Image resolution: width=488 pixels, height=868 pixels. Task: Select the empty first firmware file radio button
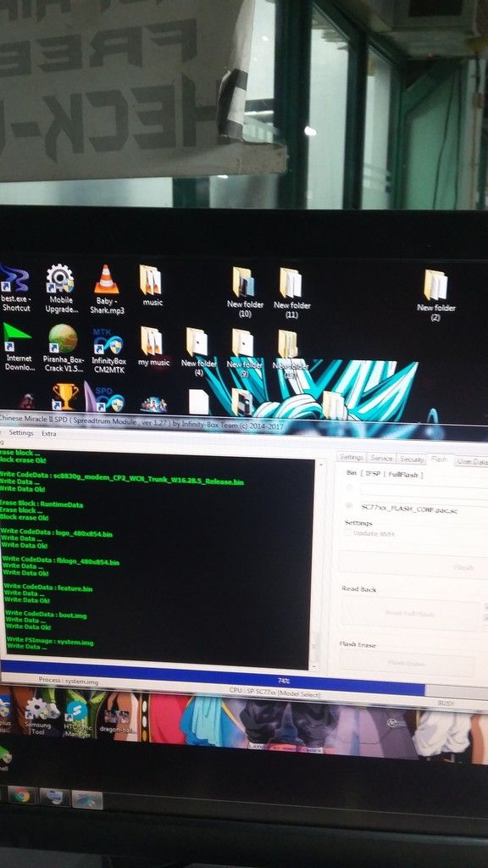tap(349, 488)
